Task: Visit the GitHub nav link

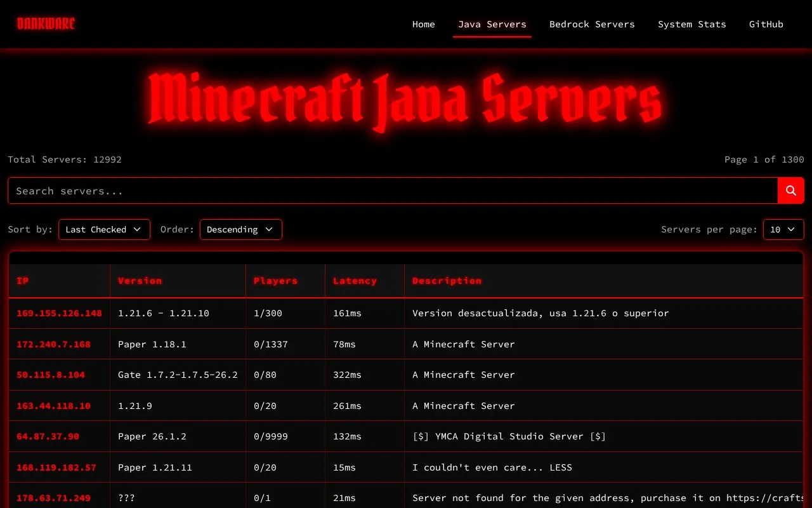Action: pos(766,24)
